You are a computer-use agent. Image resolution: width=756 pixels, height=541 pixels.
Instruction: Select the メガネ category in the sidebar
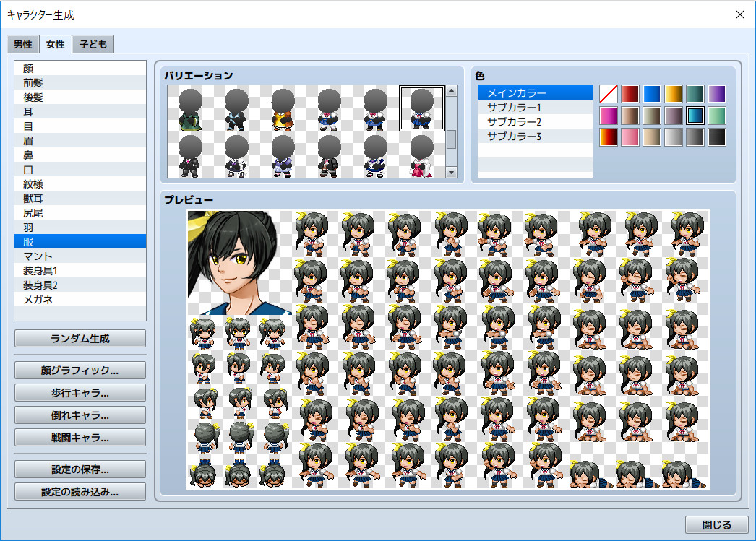click(x=80, y=299)
